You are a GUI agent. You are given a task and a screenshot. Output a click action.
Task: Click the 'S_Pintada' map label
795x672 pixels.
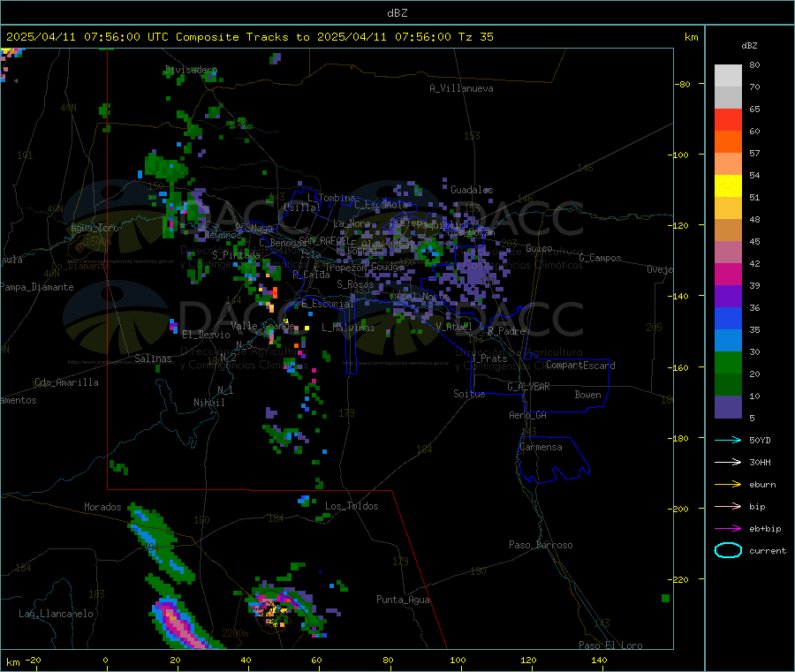[x=236, y=255]
